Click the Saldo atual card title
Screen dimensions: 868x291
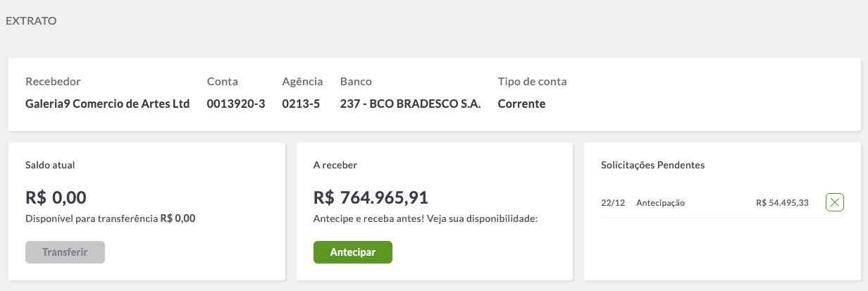(50, 165)
